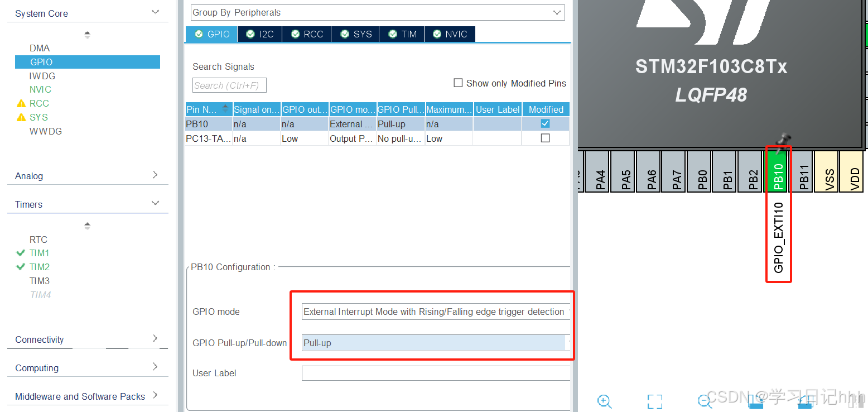
Task: Zoom out of the chip pinout view
Action: [705, 401]
